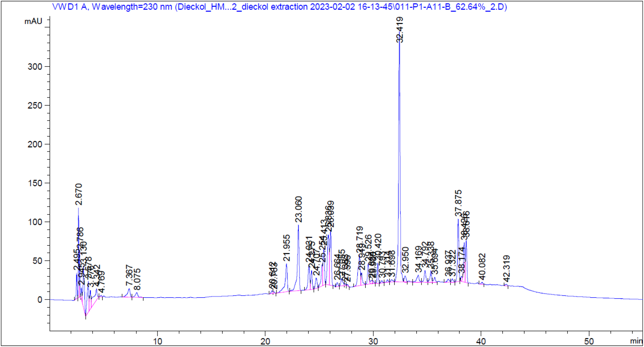Select the peak annotation 23.060
The image size is (644, 347).
tap(298, 211)
